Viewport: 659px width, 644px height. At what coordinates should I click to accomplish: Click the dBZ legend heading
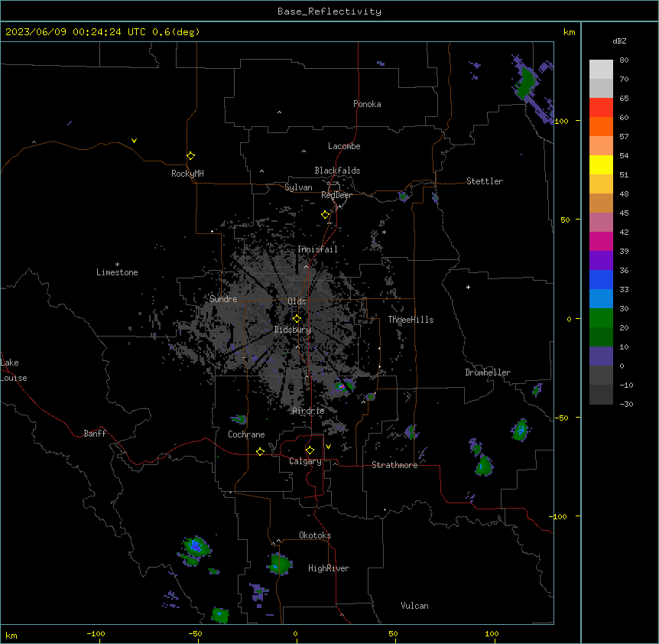(619, 41)
